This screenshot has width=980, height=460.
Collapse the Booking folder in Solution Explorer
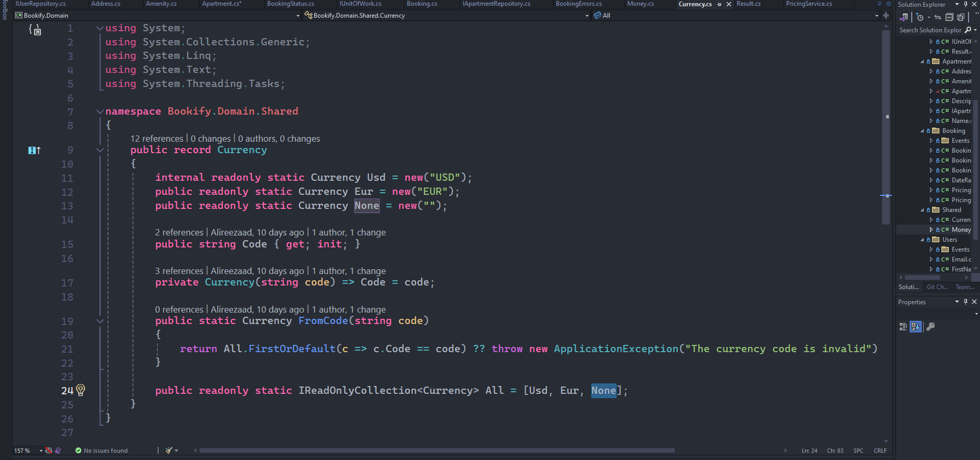click(922, 131)
